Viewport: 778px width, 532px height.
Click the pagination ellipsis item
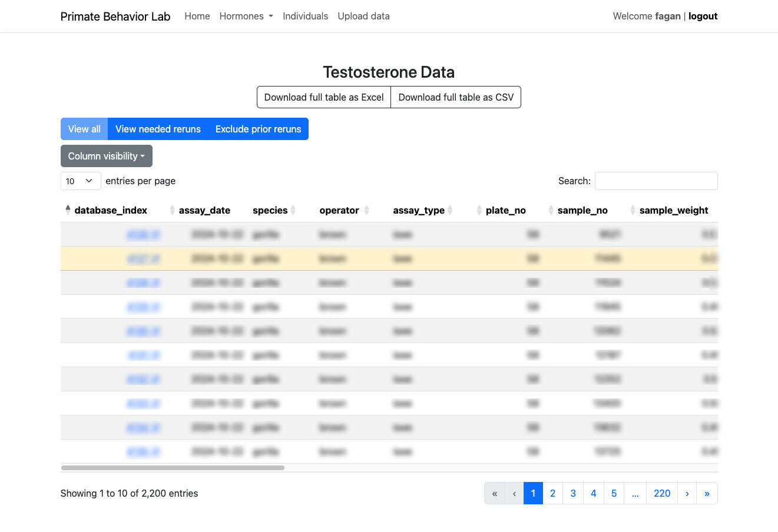635,493
